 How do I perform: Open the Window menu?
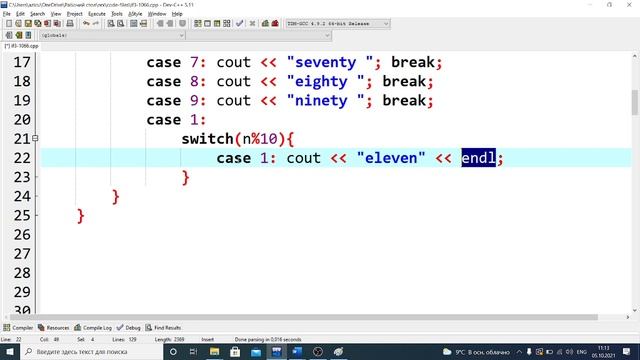157,14
